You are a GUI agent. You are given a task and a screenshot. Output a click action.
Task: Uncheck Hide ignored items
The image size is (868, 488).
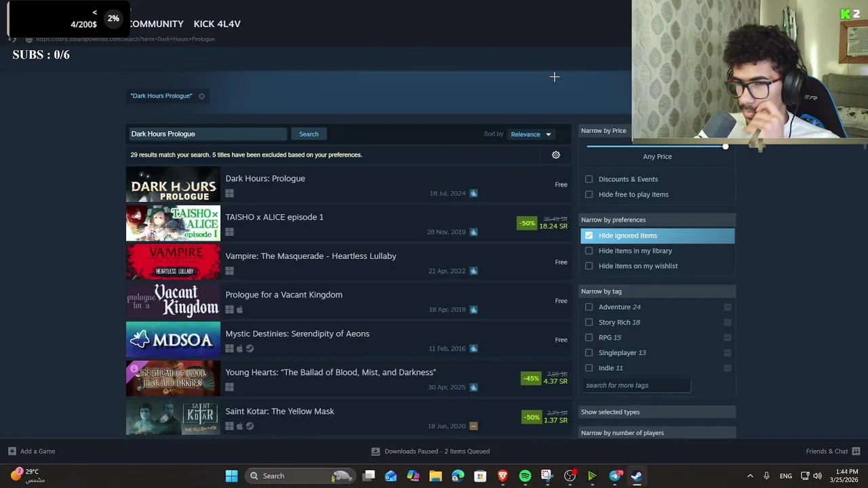pos(589,236)
